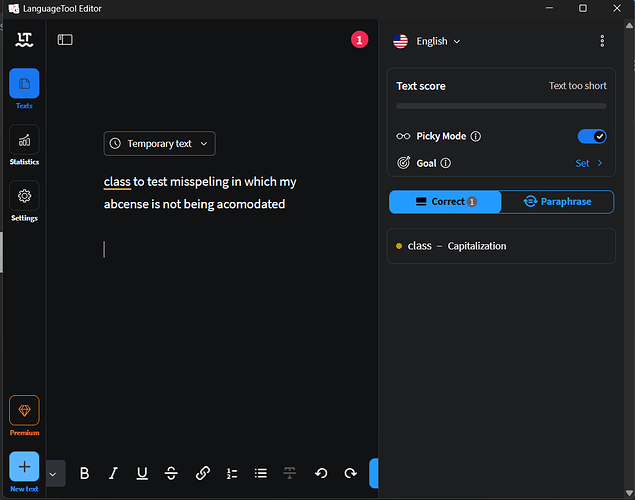Open the class Capitalization suggestion

501,246
